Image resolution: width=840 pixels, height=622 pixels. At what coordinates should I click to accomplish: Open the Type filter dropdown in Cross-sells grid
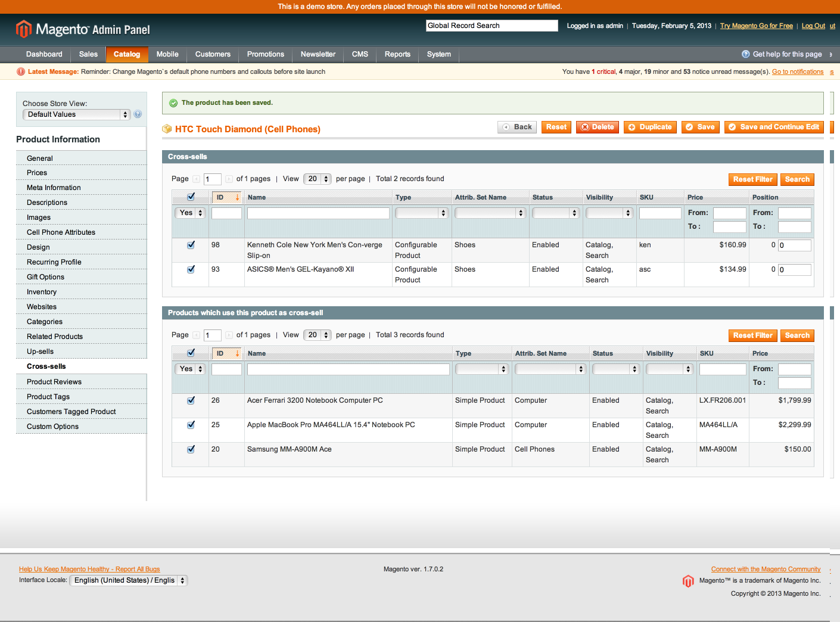tap(421, 213)
